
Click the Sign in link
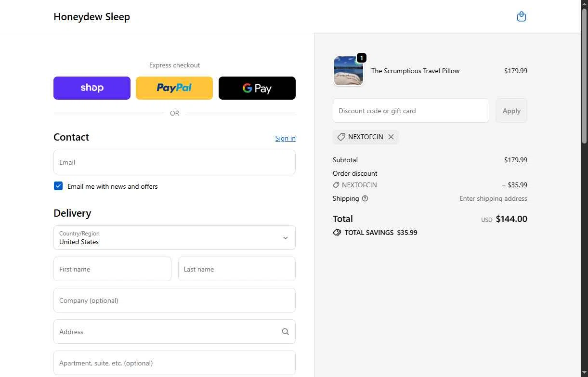point(286,138)
